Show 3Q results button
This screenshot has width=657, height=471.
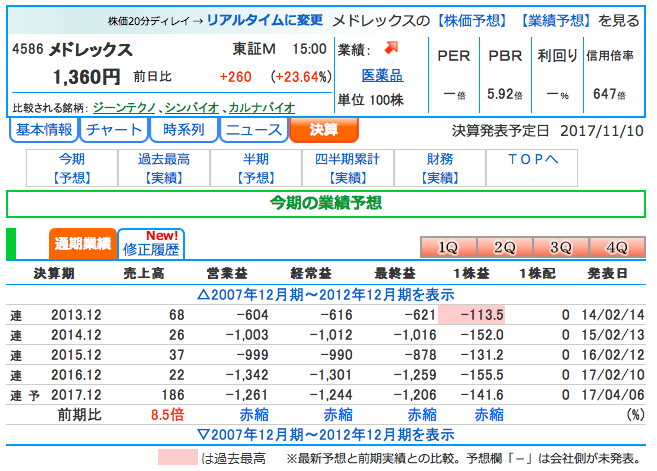click(561, 247)
